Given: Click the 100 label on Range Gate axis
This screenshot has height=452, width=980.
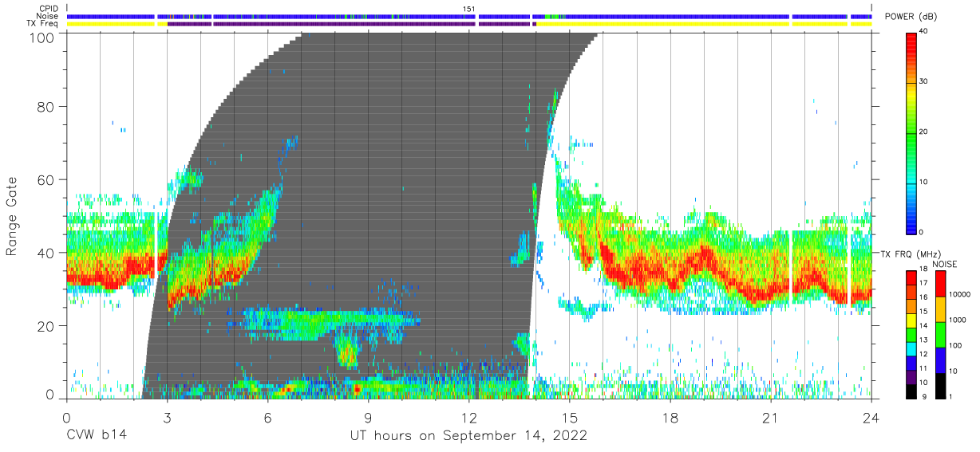Looking at the screenshot, I should (44, 37).
